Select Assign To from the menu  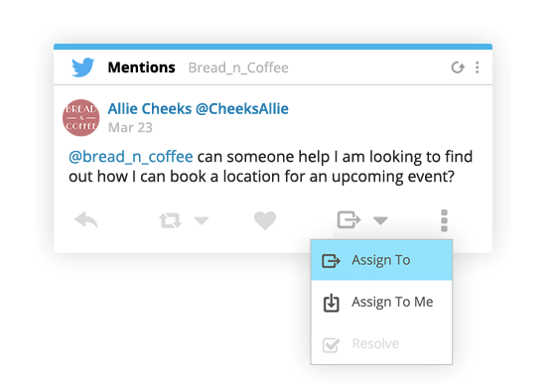coord(381,260)
